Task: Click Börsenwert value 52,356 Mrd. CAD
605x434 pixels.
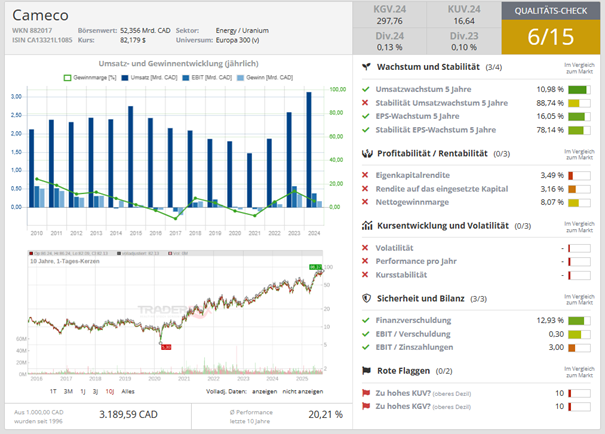Action: pos(145,30)
